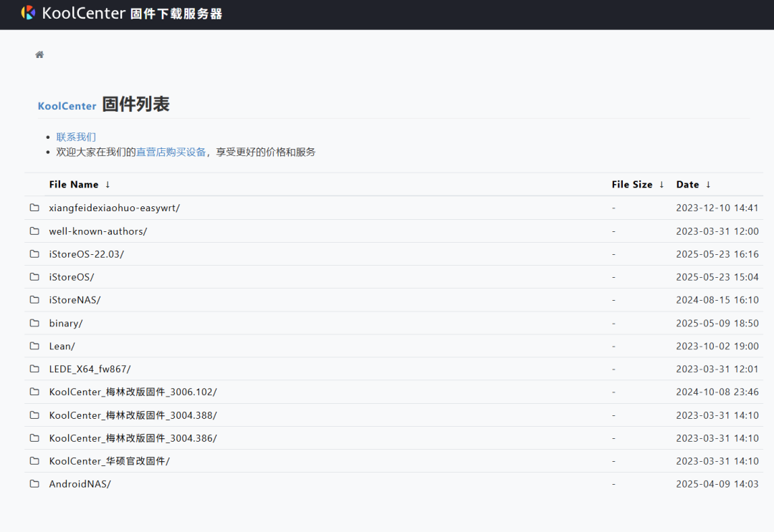The width and height of the screenshot is (774, 532).
Task: Click folder icon beside AndroidNAS
Action: point(34,484)
